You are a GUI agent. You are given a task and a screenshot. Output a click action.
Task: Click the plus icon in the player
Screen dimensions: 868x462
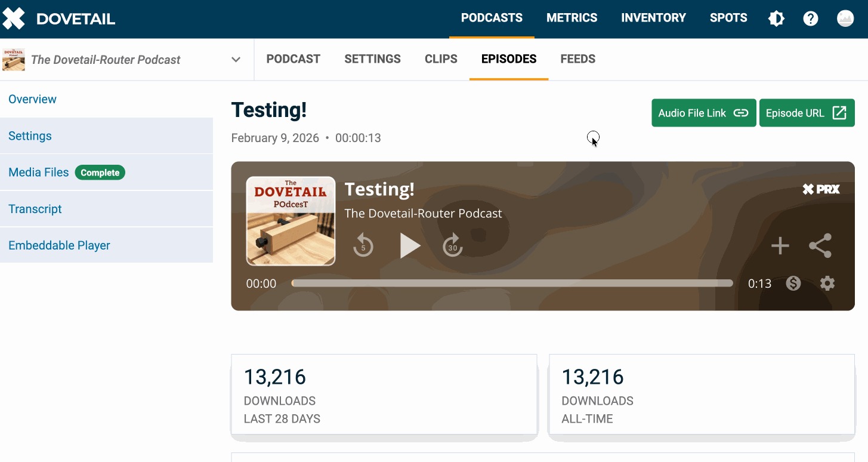click(780, 246)
